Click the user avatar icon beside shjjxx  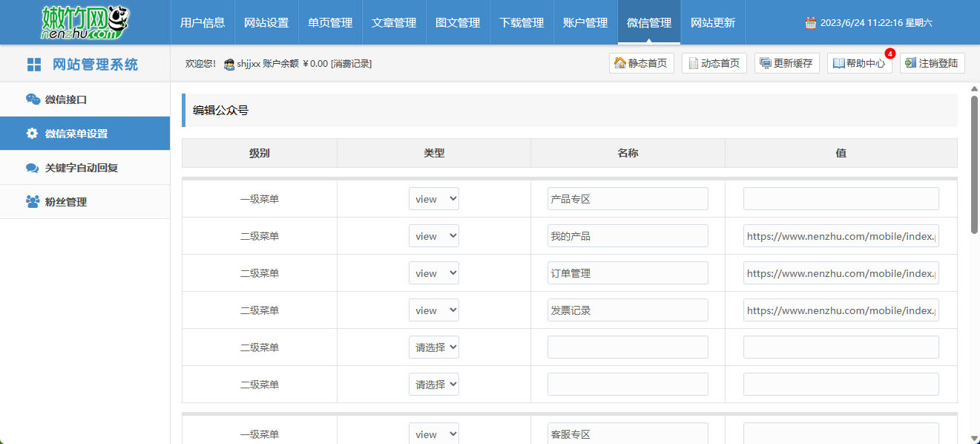229,64
